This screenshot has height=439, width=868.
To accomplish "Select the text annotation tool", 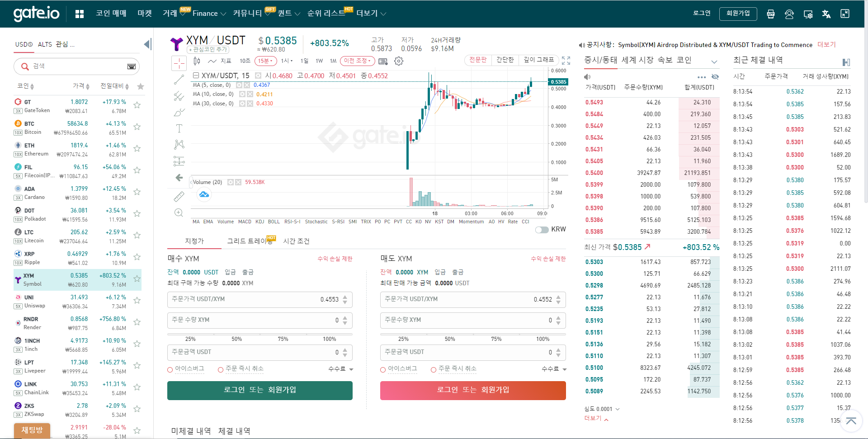I will click(179, 128).
